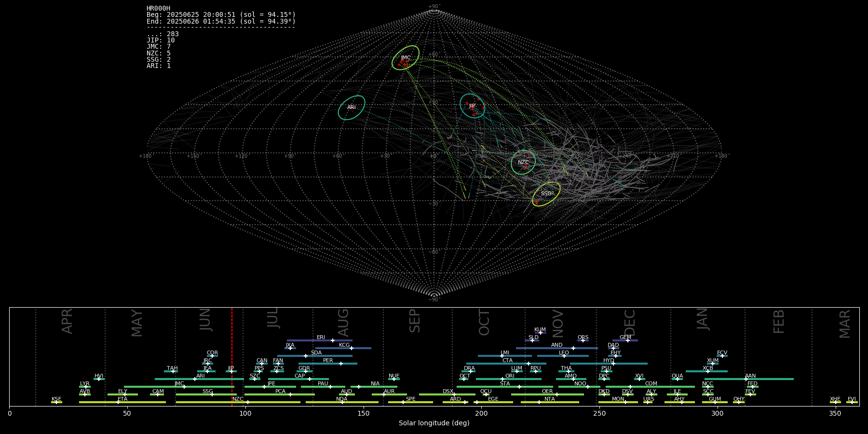The image size is (868, 434).
Task: Select the CAM shower marker in the timeline
Action: click(x=157, y=394)
